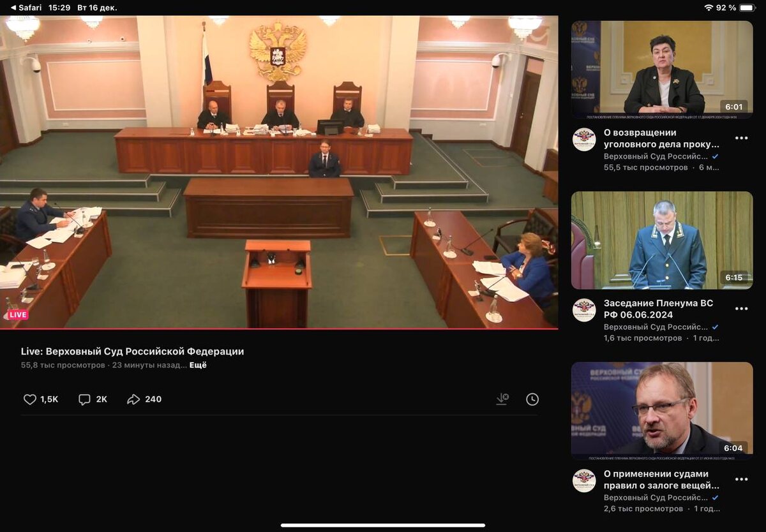The width and height of the screenshot is (766, 532).
Task: Tap the date 'Вт 16 дек.' in status bar
Action: [x=97, y=8]
